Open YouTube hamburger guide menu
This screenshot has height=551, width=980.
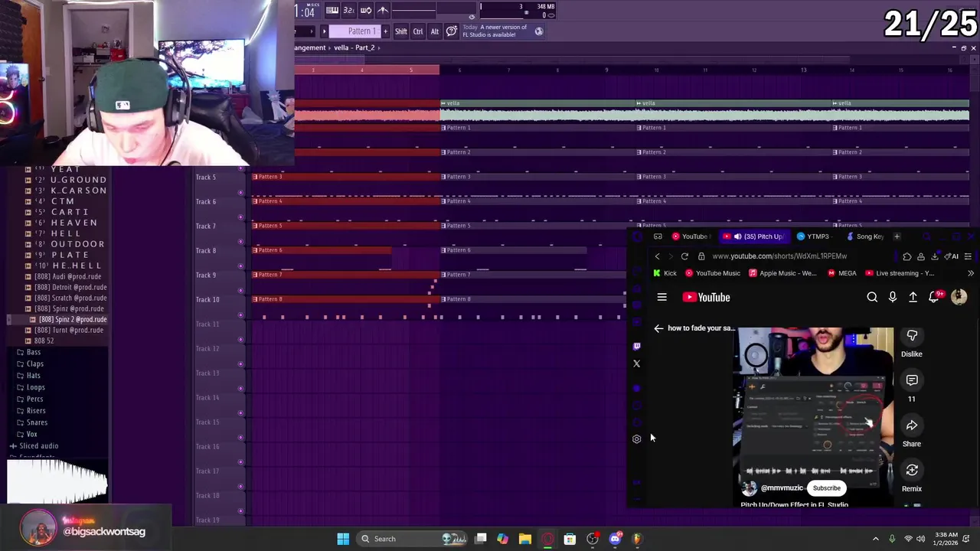point(662,297)
